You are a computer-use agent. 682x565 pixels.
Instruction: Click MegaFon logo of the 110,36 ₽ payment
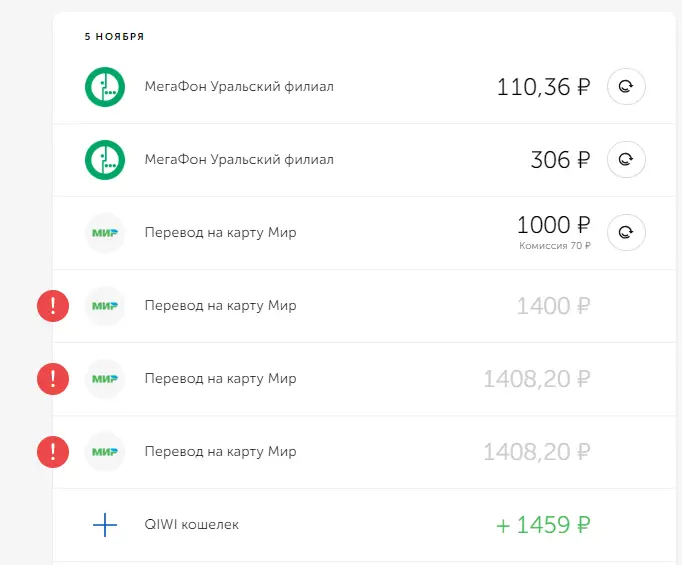pyautogui.click(x=105, y=87)
